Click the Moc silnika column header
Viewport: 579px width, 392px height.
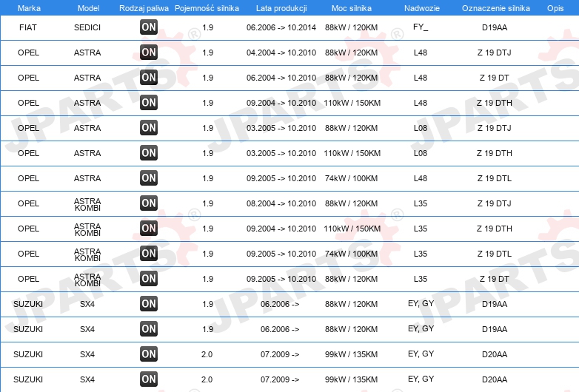[352, 8]
